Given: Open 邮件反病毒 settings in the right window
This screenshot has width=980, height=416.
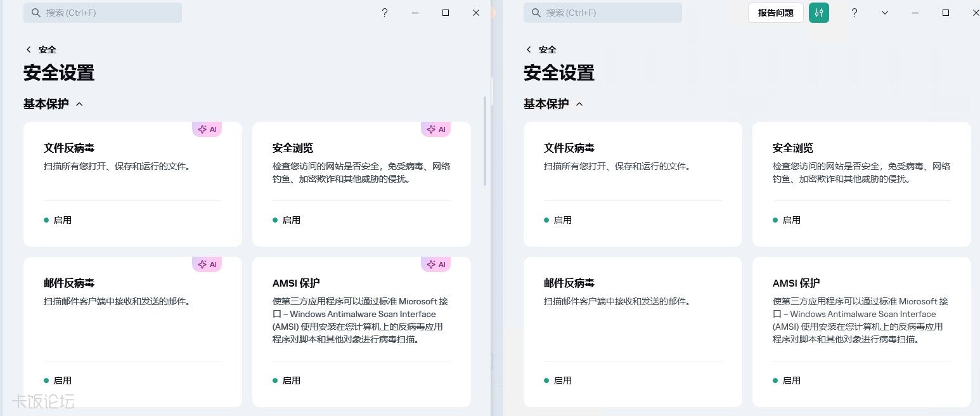Looking at the screenshot, I should tap(633, 332).
